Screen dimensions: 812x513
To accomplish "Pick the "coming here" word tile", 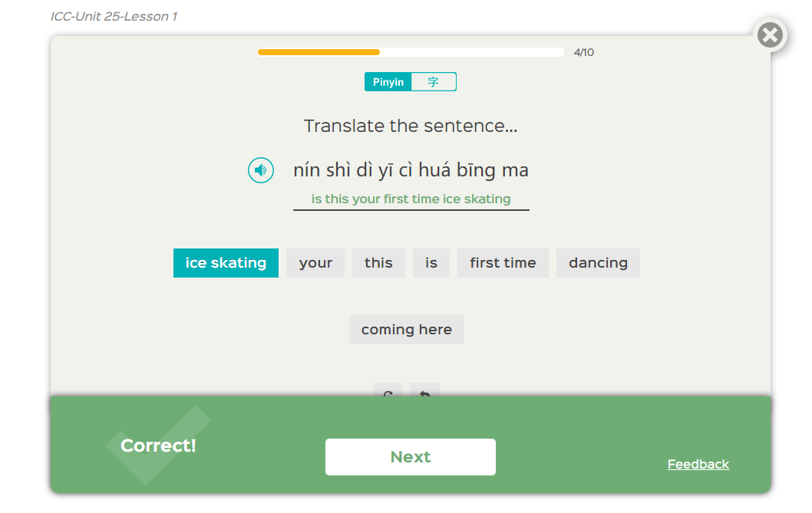I will (x=406, y=330).
